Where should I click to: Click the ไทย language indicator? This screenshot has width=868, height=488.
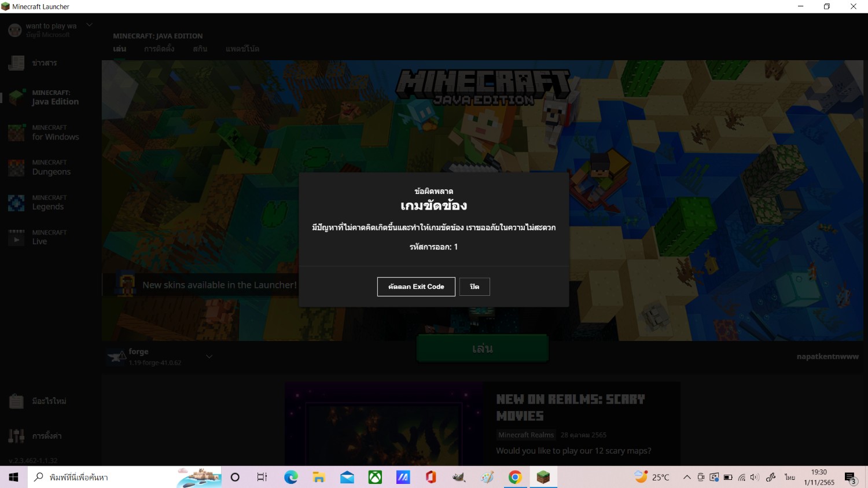pos(790,478)
